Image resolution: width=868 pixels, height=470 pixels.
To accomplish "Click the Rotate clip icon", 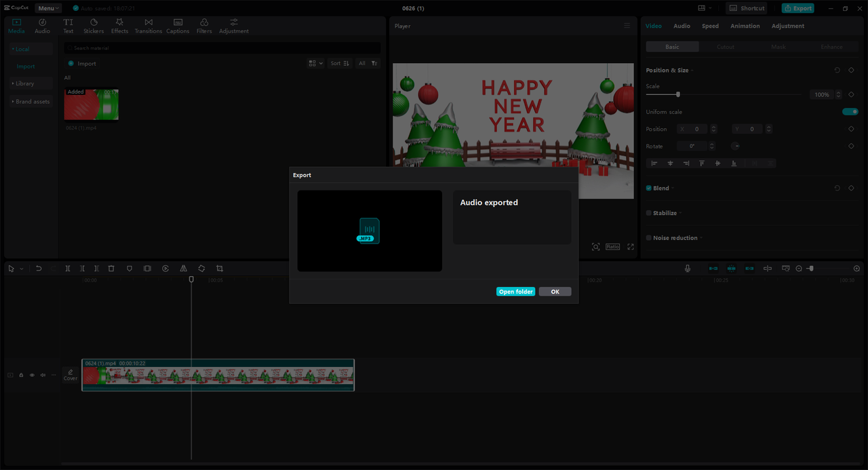I will click(201, 269).
